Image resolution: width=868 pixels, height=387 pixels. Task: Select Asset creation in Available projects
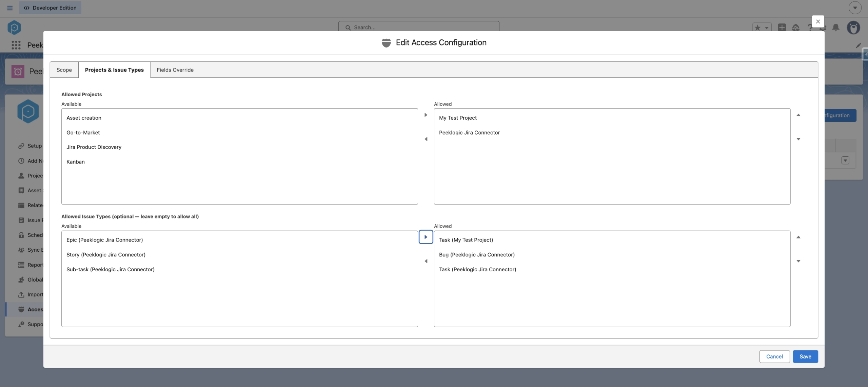(x=239, y=118)
